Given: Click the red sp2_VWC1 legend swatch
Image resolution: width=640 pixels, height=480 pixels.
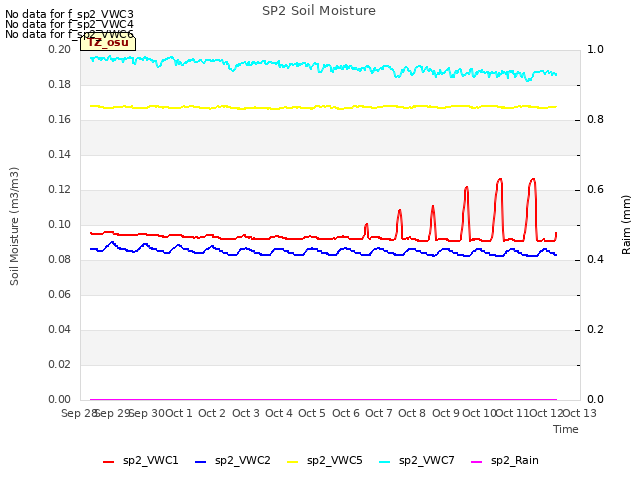Looking at the screenshot, I should tap(109, 462).
